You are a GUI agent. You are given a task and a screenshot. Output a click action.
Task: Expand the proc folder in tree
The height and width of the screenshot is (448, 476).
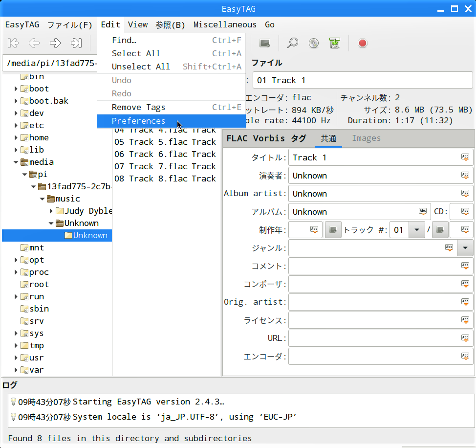pyautogui.click(x=16, y=272)
